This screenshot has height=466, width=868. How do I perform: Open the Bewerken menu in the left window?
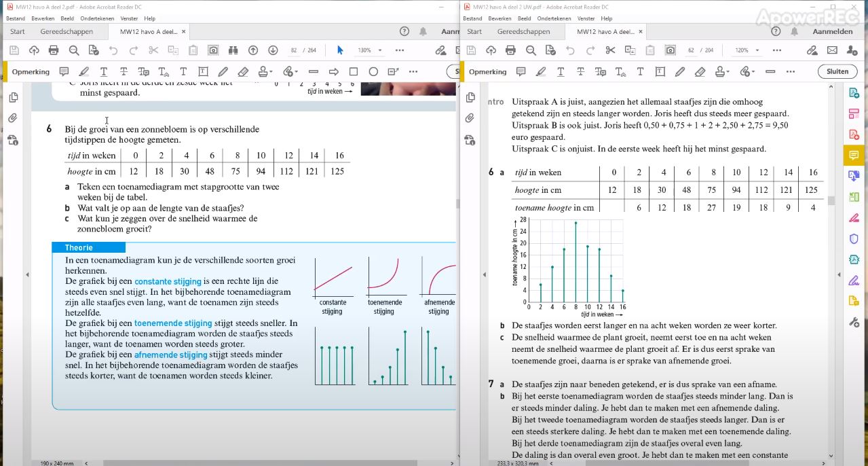point(43,18)
